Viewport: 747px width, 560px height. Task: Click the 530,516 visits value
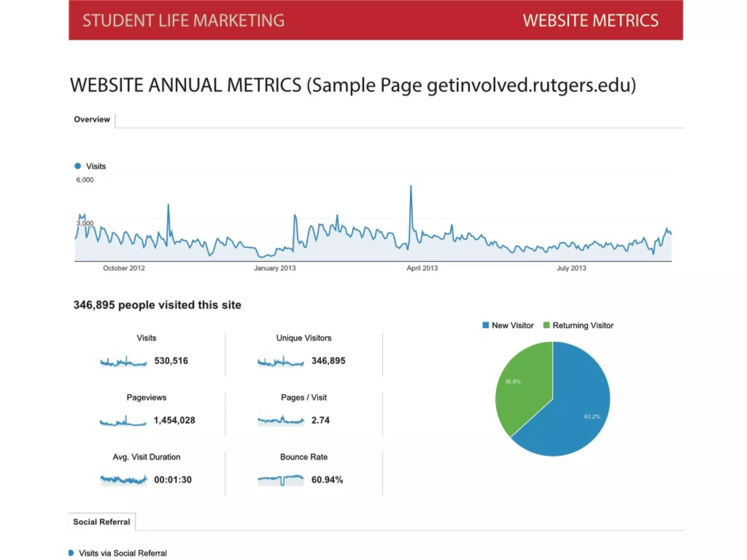tap(171, 361)
